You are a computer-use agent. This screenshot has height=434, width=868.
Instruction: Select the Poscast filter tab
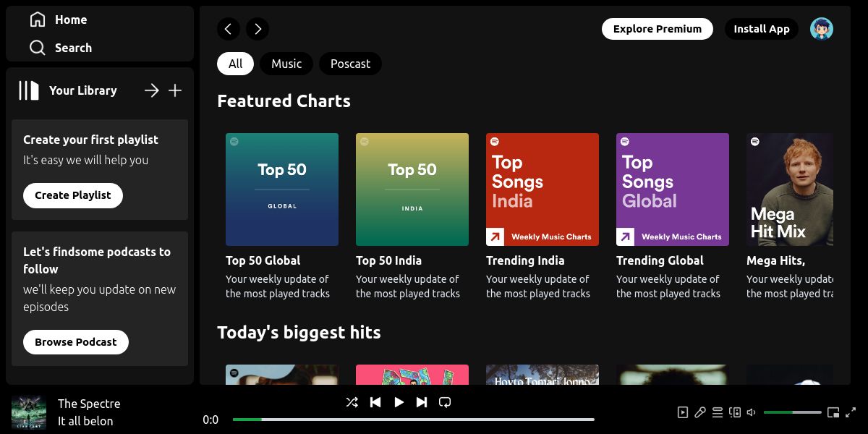(x=350, y=64)
